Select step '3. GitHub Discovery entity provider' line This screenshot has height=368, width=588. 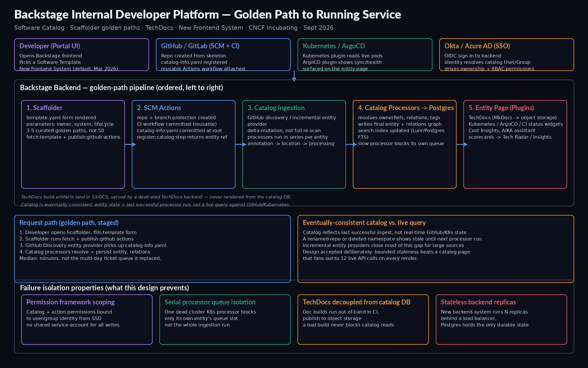click(93, 245)
